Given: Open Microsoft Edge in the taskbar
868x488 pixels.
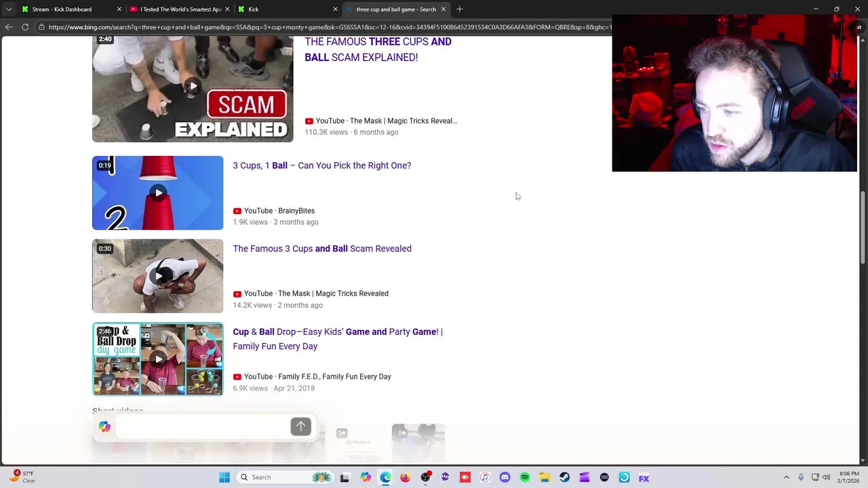Looking at the screenshot, I should coord(385,477).
